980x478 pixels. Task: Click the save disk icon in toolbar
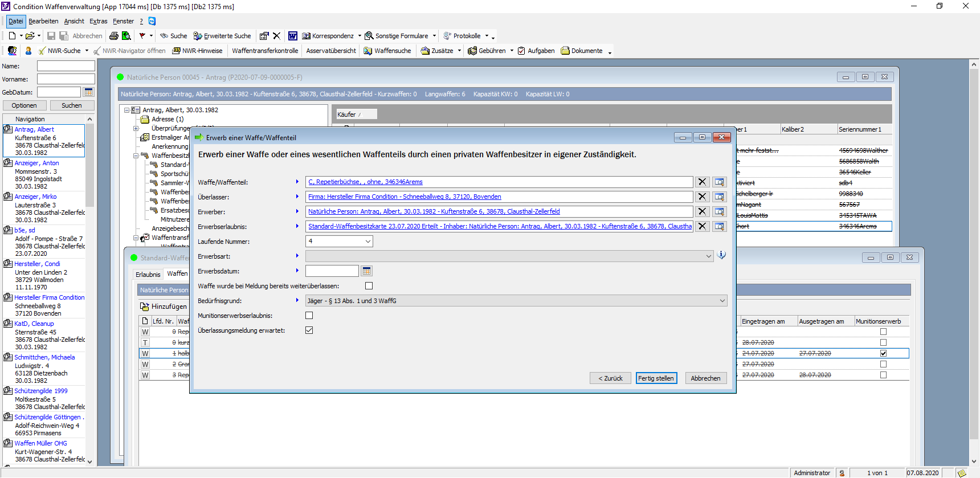coord(51,36)
